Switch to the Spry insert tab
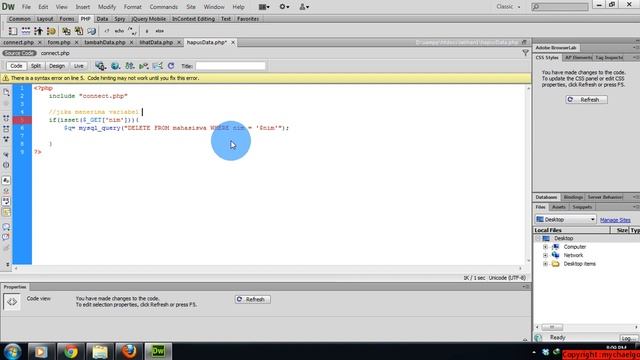This screenshot has width=640, height=360. (x=120, y=19)
